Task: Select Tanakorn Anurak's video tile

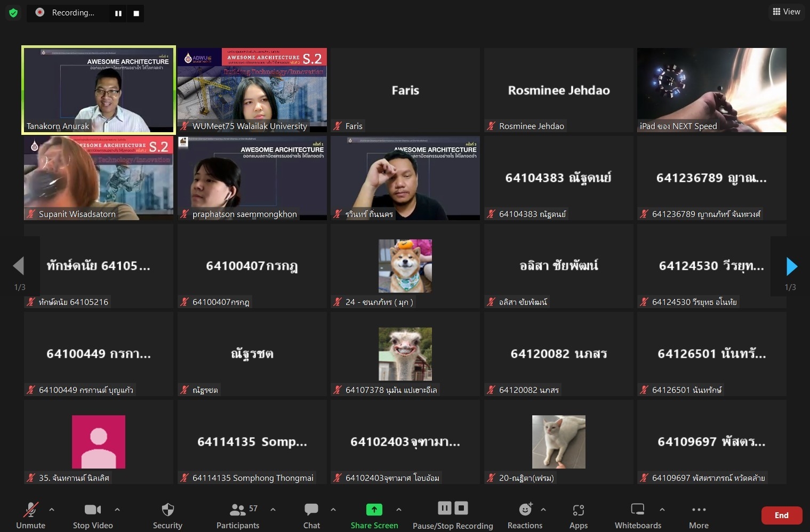Action: [x=99, y=90]
